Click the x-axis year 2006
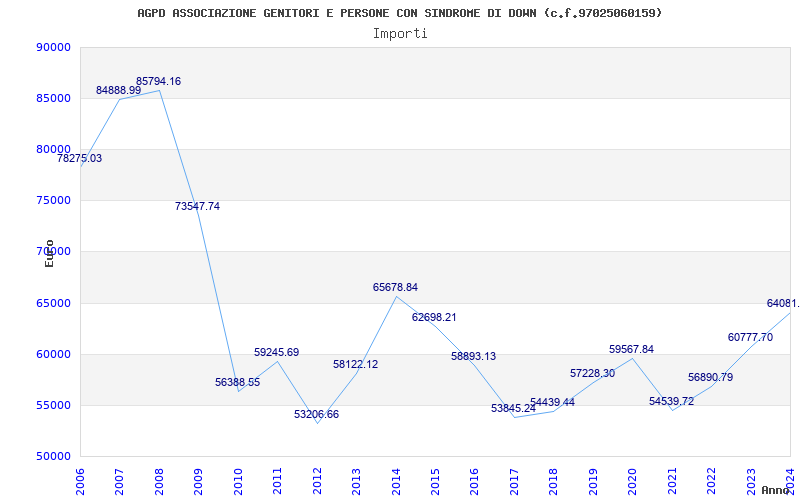Image resolution: width=800 pixels, height=500 pixels. 80,480
